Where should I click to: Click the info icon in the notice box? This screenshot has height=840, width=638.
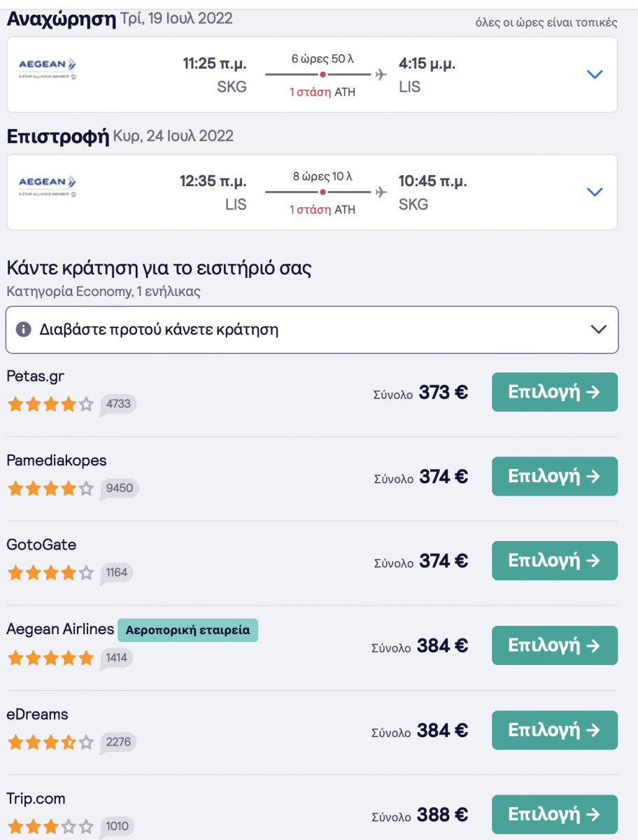coord(24,330)
